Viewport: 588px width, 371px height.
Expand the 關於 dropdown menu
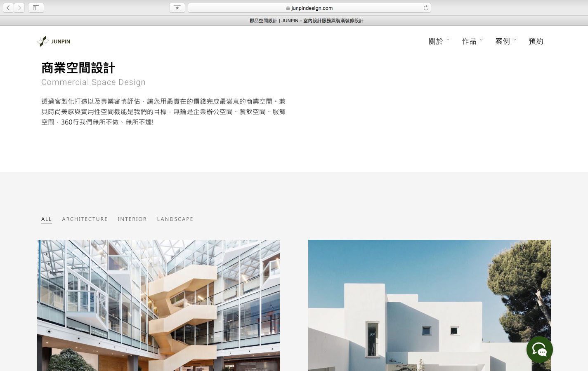[439, 41]
